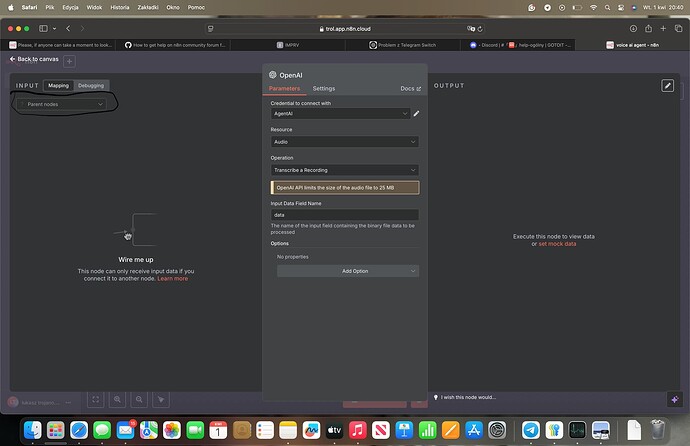Open Spotlight search in the menu bar
Viewport: 690px width, 446px height.
[x=607, y=7]
